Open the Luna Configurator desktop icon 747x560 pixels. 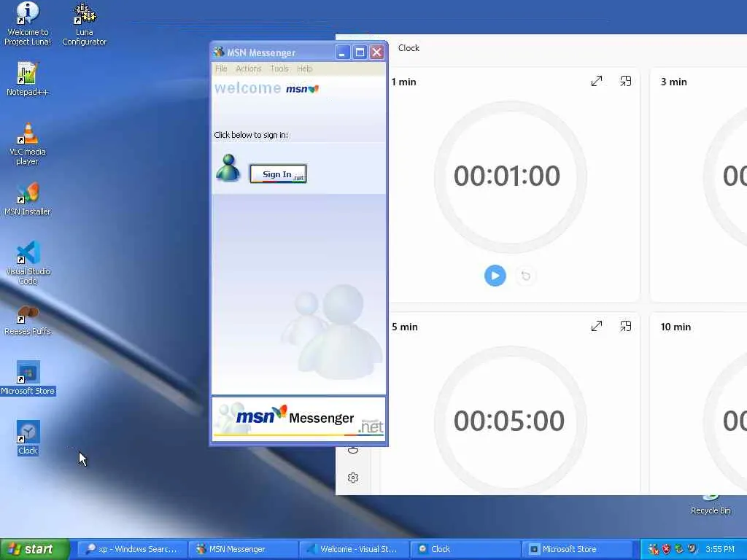85,24
